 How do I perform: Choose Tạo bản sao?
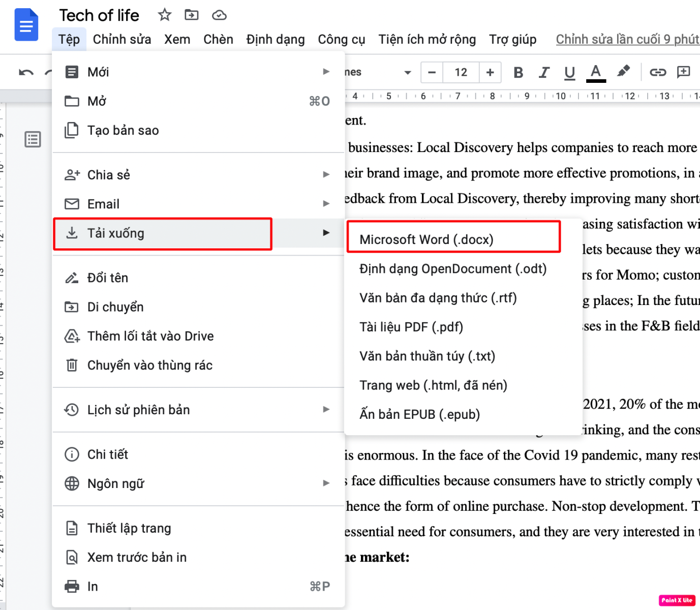pyautogui.click(x=198, y=130)
